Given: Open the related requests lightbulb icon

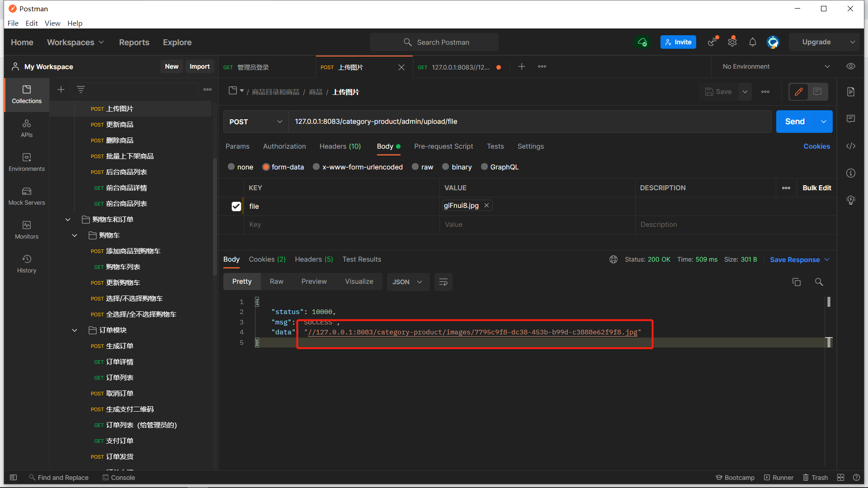Looking at the screenshot, I should pyautogui.click(x=850, y=200).
